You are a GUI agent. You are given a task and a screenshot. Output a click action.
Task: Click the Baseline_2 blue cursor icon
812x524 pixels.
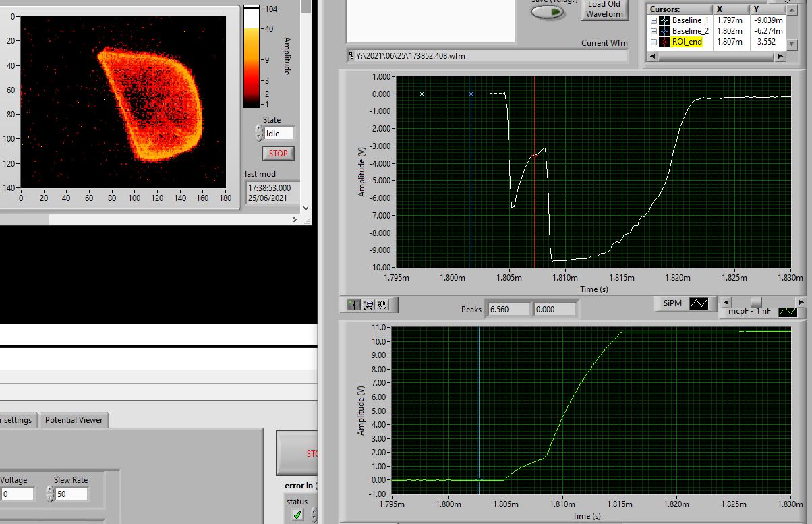[664, 31]
